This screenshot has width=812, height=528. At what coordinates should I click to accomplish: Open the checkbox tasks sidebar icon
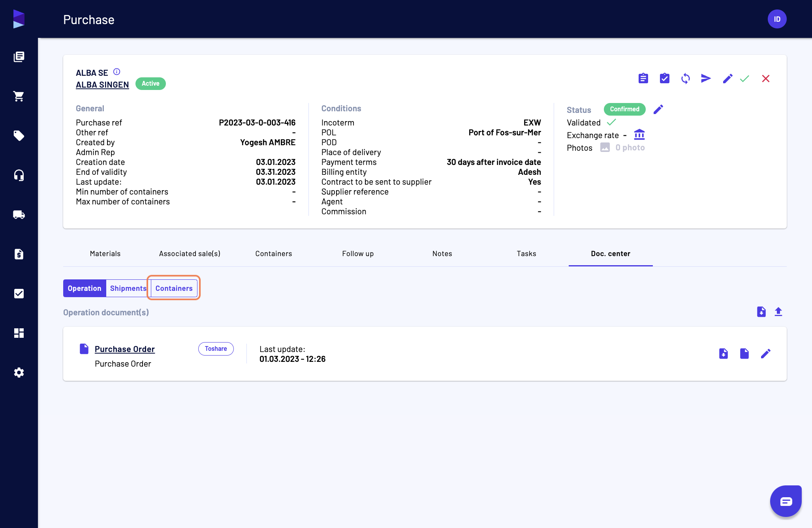(x=19, y=294)
